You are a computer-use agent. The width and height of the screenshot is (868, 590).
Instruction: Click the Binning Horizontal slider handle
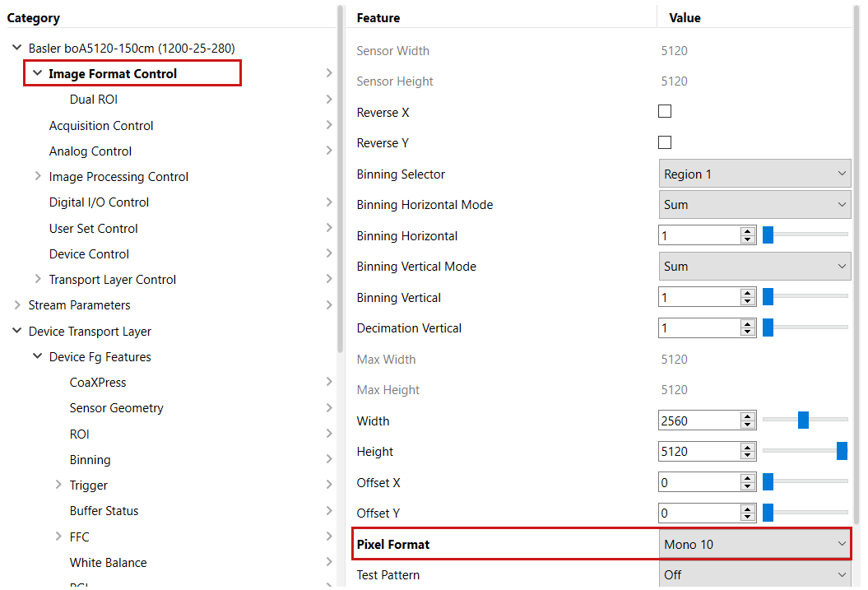pos(768,235)
